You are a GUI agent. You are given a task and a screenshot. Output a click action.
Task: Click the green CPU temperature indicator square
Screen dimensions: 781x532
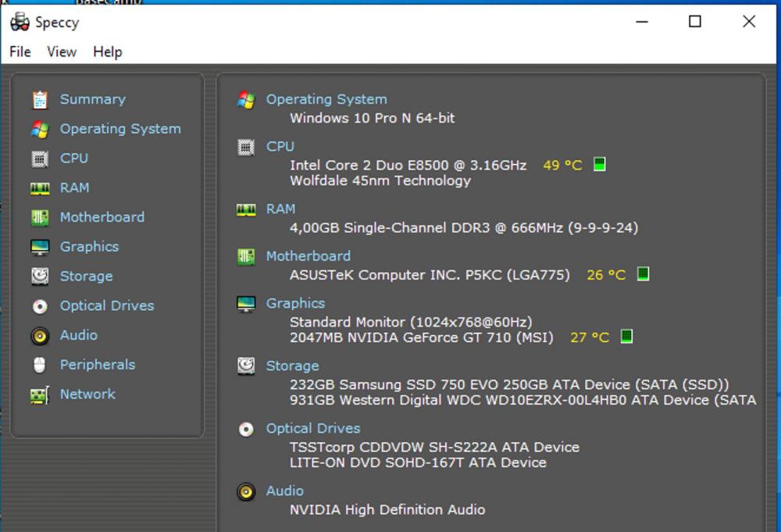600,165
